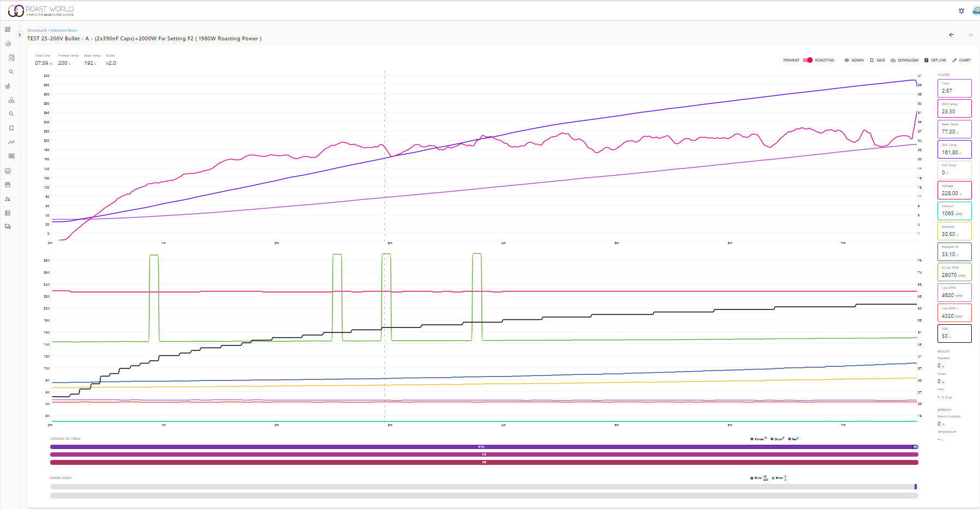This screenshot has width=980, height=509.
Task: Open the trend line analytics sidebar icon
Action: (x=11, y=142)
